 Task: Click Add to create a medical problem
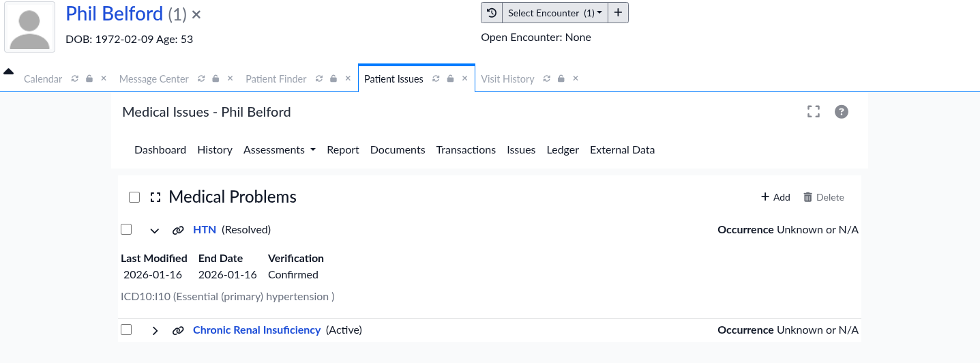tap(775, 197)
